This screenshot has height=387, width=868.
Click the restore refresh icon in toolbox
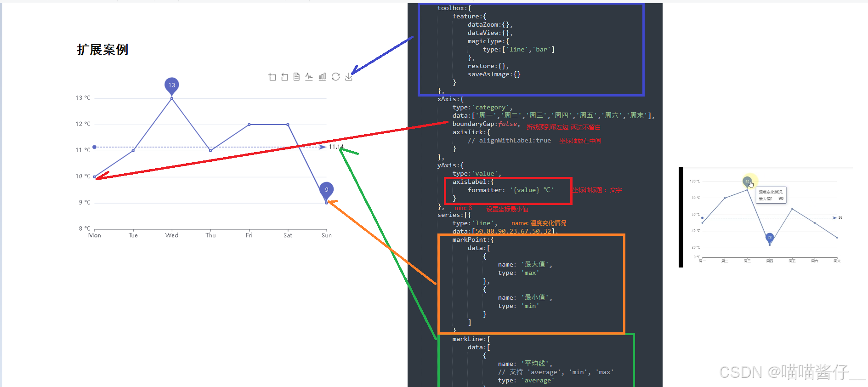(x=335, y=77)
